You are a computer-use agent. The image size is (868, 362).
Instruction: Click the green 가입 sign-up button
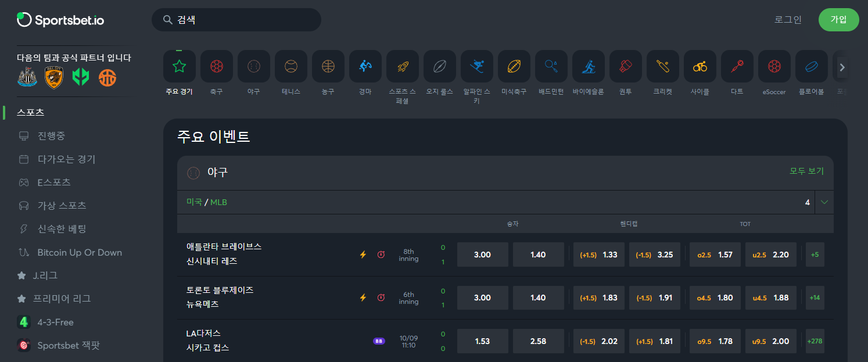838,20
